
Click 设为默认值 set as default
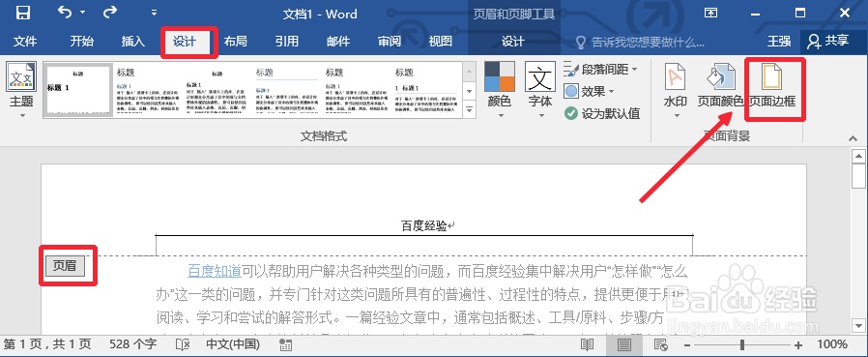[x=602, y=113]
